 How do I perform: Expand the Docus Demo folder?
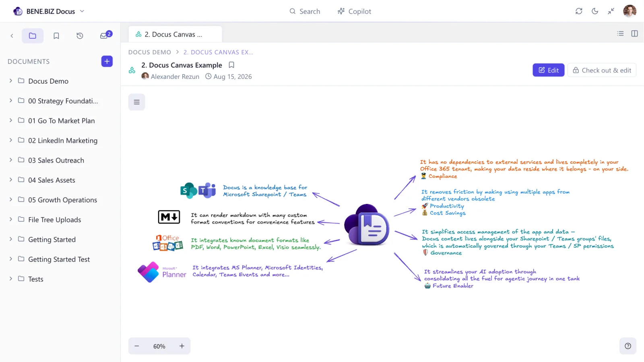pos(11,81)
